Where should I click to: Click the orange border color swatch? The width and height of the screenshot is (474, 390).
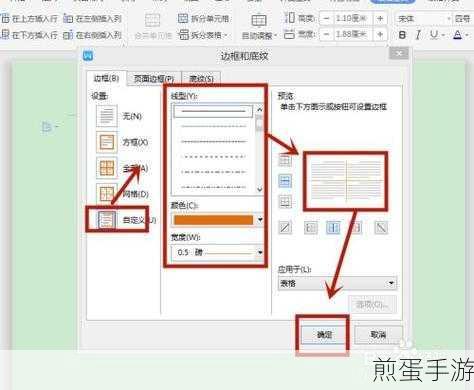point(213,220)
